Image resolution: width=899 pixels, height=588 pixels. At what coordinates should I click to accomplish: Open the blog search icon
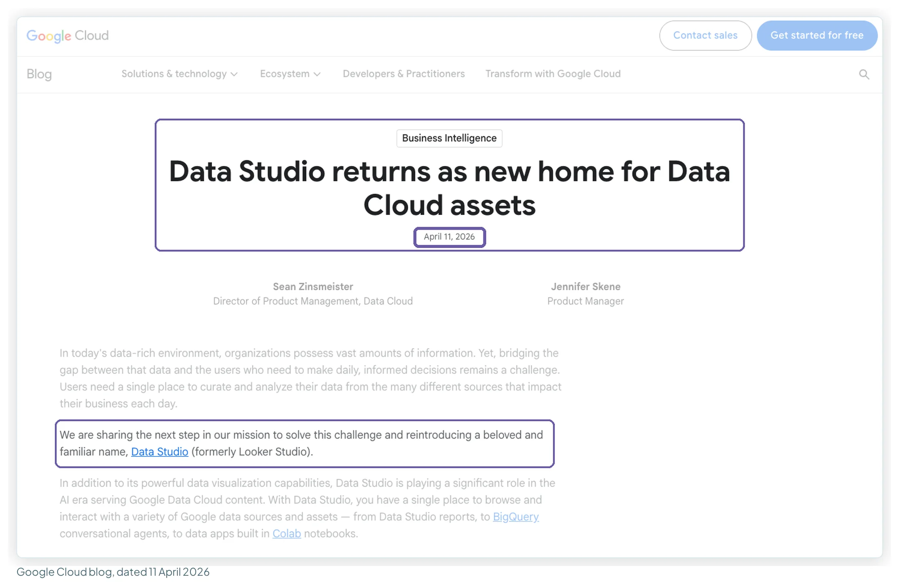(864, 74)
